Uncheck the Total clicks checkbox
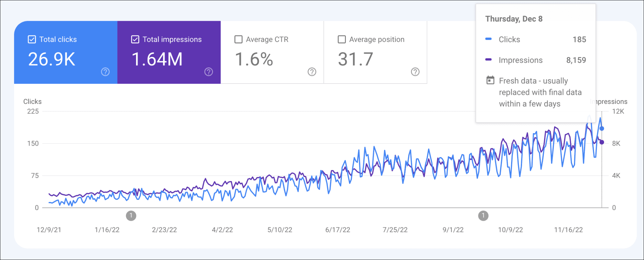This screenshot has width=644, height=260. pyautogui.click(x=32, y=39)
